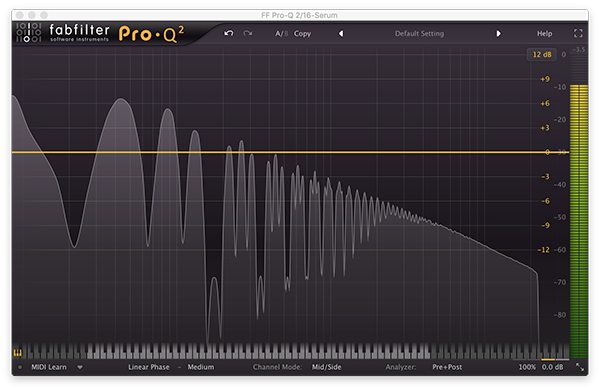The height and width of the screenshot is (390, 600).
Task: Click the +9 dB scale label
Action: 545,79
